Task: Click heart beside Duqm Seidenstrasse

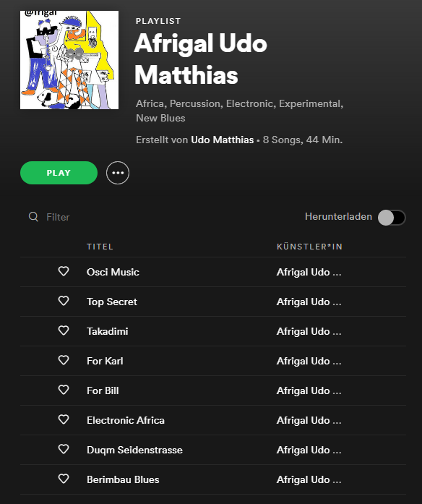Action: [64, 449]
